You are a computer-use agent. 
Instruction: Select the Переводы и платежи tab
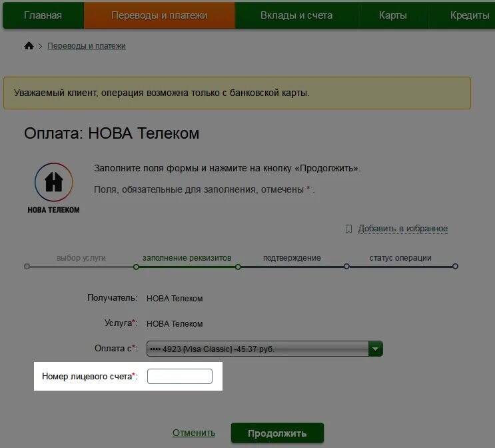[x=159, y=15]
